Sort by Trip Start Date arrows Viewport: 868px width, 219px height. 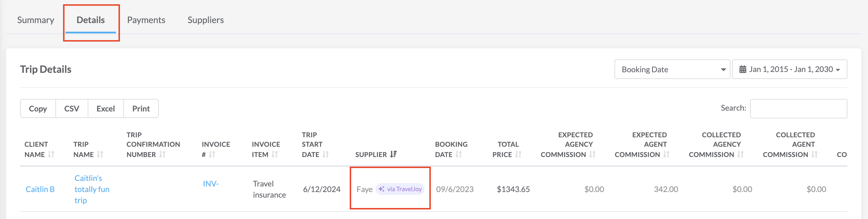click(x=325, y=155)
